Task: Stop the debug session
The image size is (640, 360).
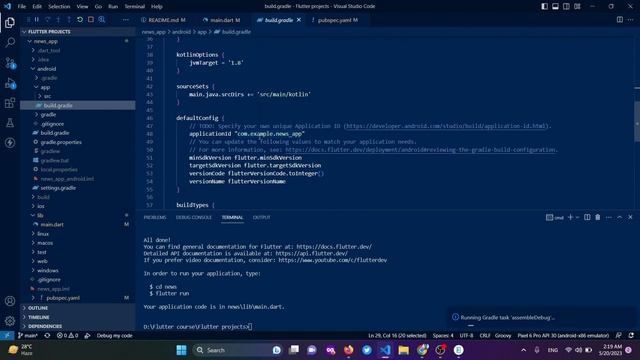Action: coord(91,20)
